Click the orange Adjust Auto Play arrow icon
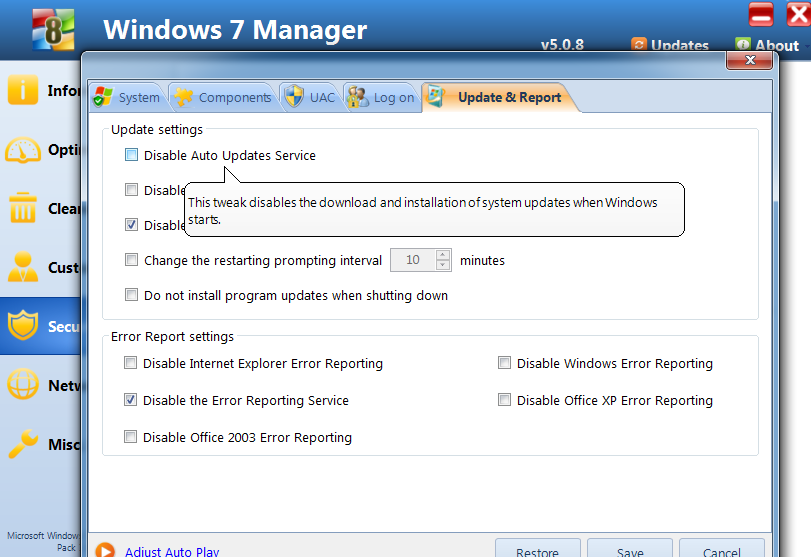 point(105,550)
